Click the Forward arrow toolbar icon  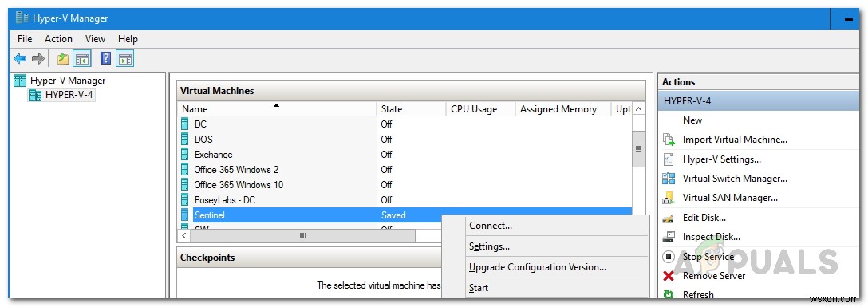(x=37, y=58)
